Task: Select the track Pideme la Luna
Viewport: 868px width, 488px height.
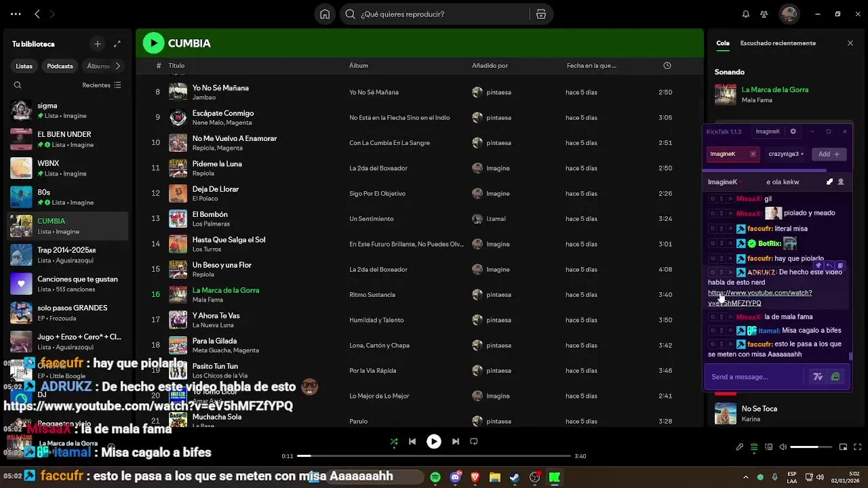Action: tap(217, 164)
